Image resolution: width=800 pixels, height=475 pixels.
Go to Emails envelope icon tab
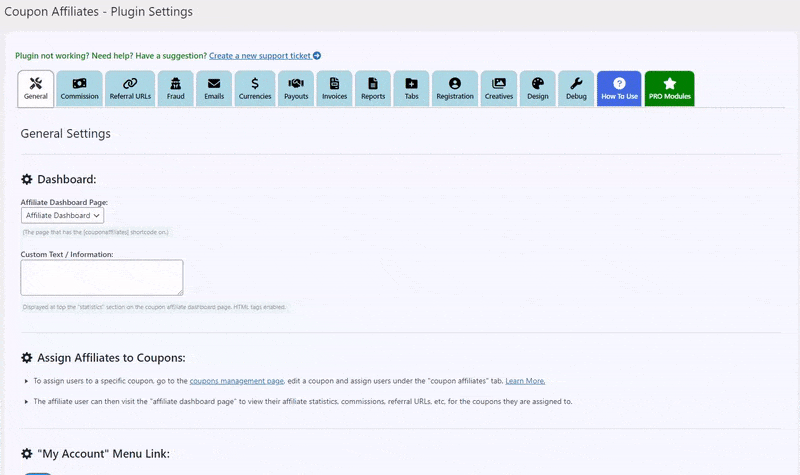(x=214, y=89)
